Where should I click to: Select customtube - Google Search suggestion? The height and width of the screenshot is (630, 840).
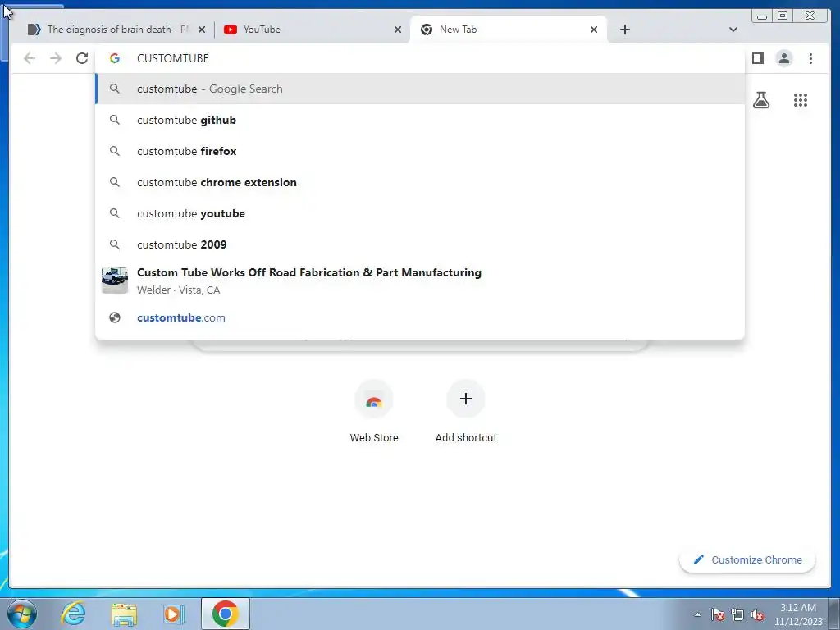click(419, 89)
